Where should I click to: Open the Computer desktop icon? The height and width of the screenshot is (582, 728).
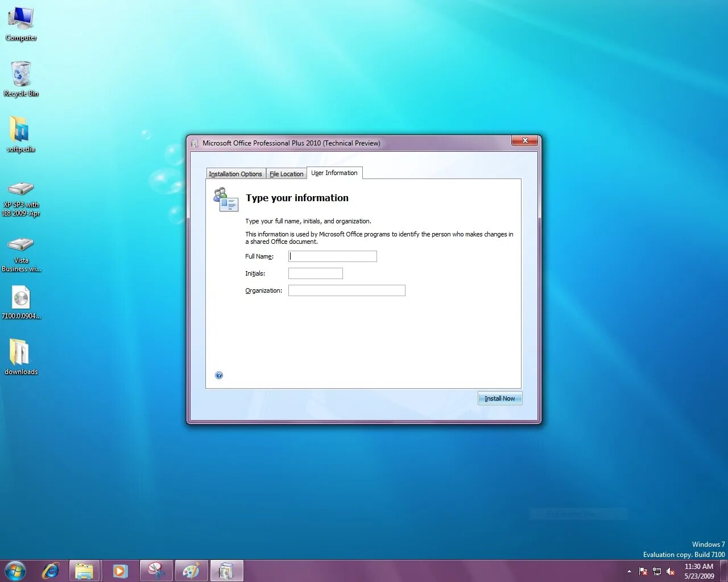click(x=21, y=24)
